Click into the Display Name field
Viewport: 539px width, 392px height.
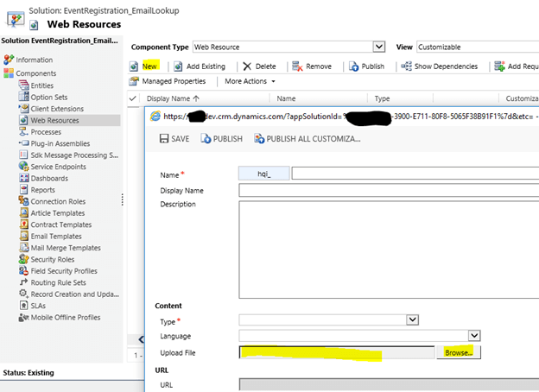pyautogui.click(x=389, y=190)
